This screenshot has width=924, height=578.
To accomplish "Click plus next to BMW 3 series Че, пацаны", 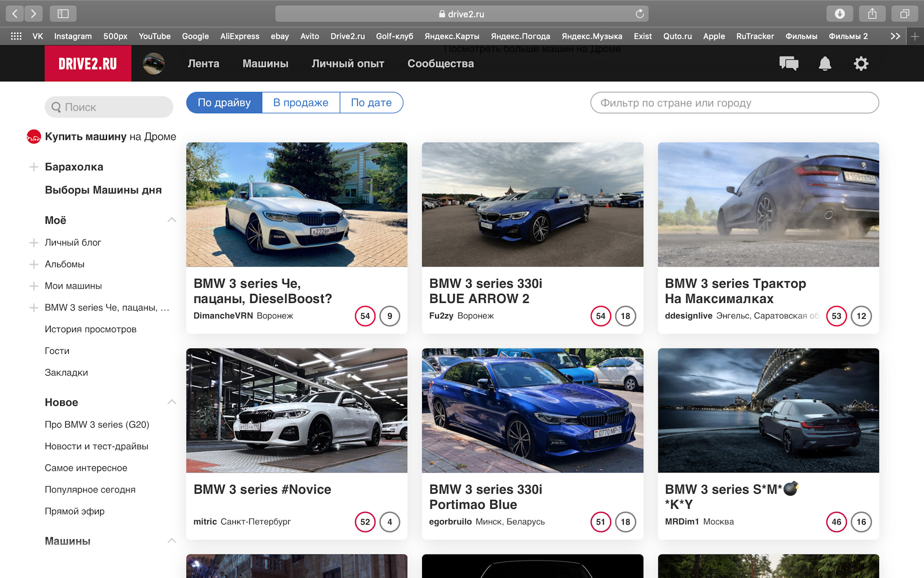I will (x=34, y=308).
